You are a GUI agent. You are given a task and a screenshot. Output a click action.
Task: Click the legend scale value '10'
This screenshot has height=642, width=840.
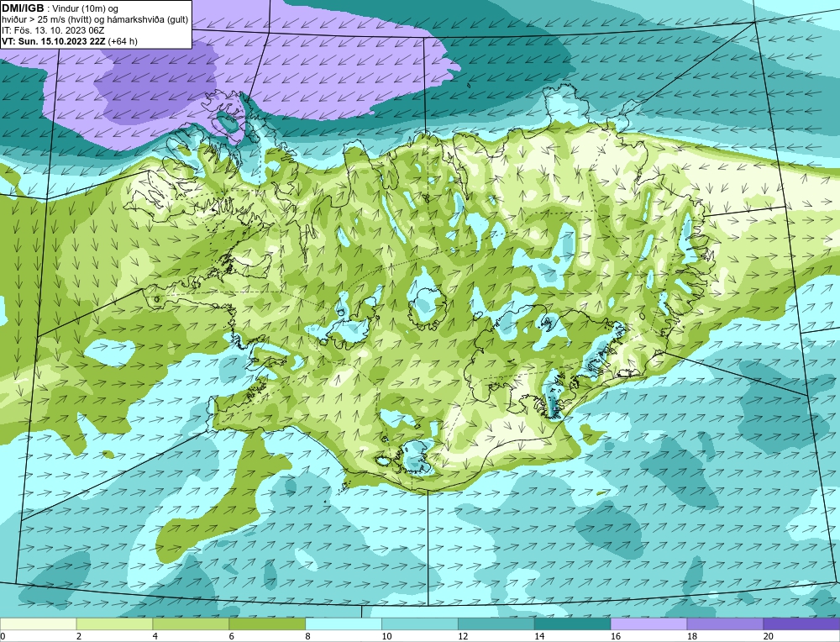[x=386, y=636]
